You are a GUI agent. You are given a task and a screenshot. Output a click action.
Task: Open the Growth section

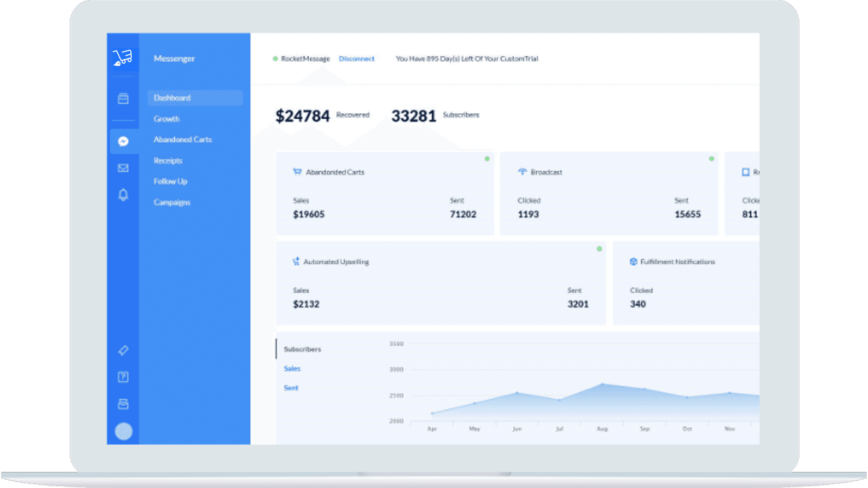pyautogui.click(x=167, y=119)
